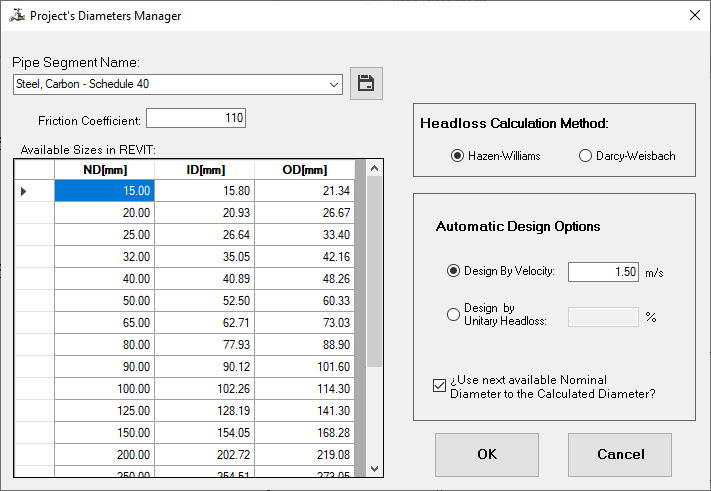Toggle Use next available Nominal Diameter checkbox
This screenshot has width=711, height=491.
pos(439,386)
